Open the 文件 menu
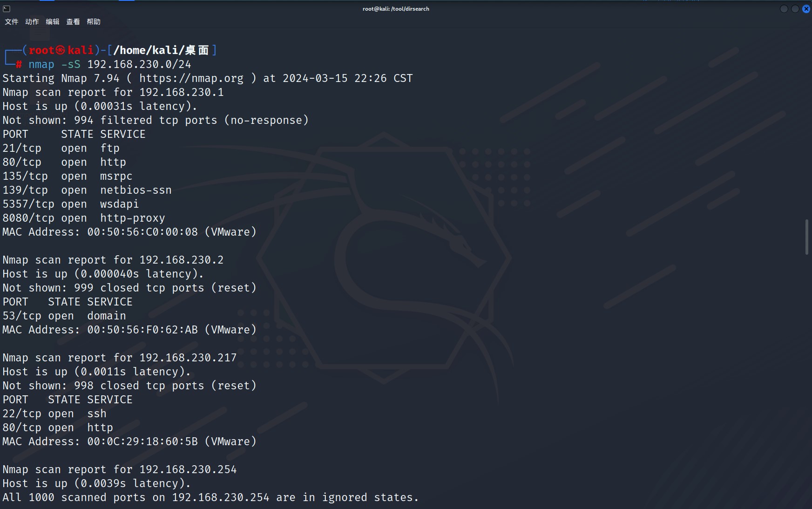Image resolution: width=812 pixels, height=509 pixels. [x=12, y=21]
